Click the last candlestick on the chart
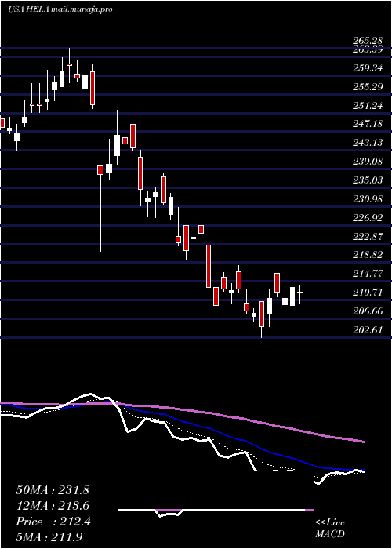This screenshot has width=392, height=549. click(x=299, y=294)
